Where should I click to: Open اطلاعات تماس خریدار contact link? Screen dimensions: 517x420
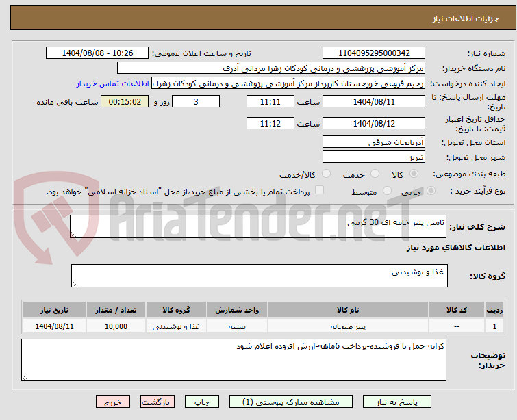tap(113, 83)
